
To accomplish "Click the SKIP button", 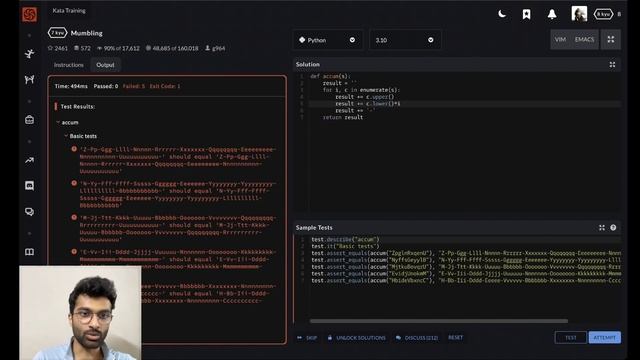I will (307, 338).
